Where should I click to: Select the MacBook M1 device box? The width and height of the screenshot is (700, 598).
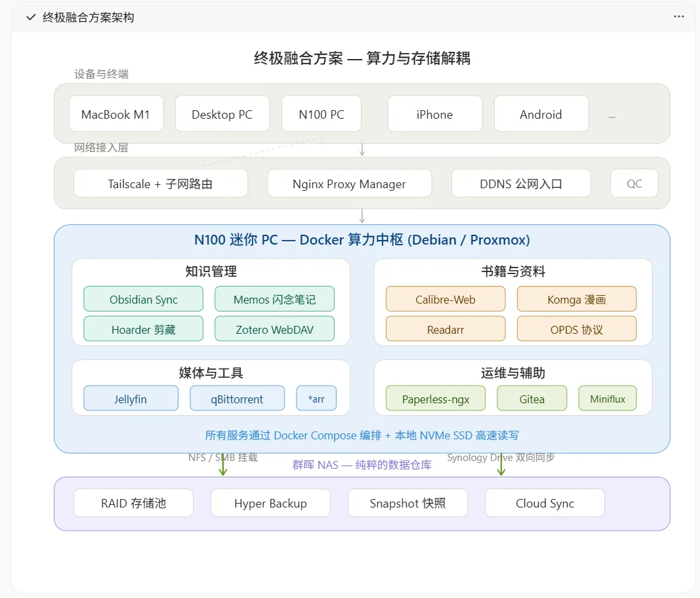(116, 114)
